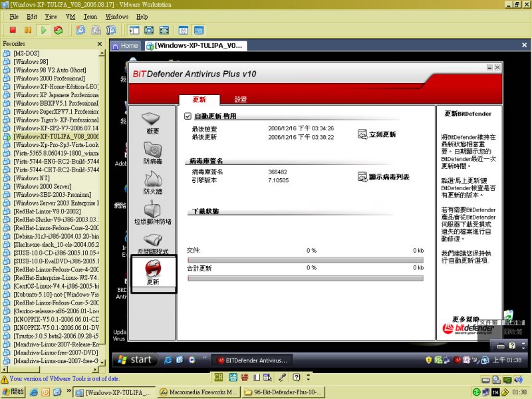Open the 防火牆 firewall section

click(x=152, y=183)
